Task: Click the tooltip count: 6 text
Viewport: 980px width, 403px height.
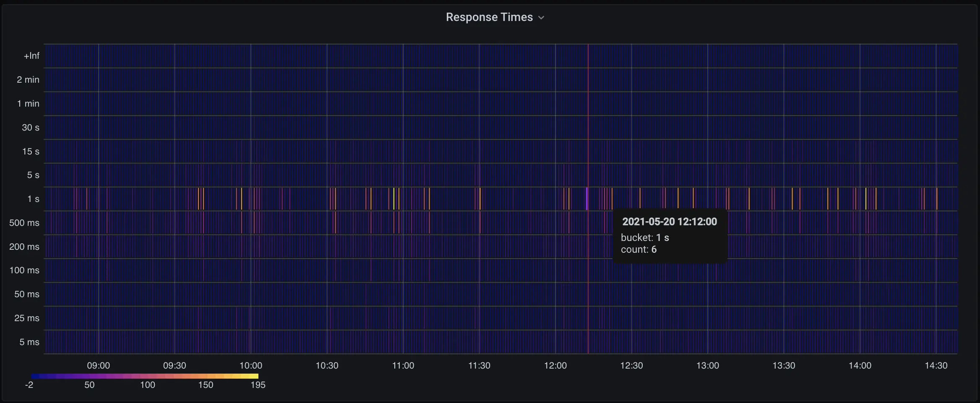Action: click(x=639, y=250)
